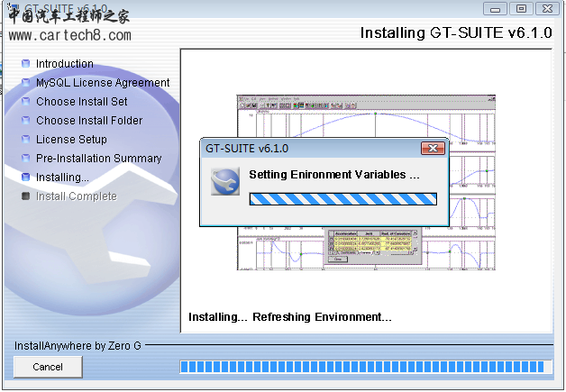Click the License Setup bullet icon
This screenshot has height=392, width=566.
coord(25,140)
